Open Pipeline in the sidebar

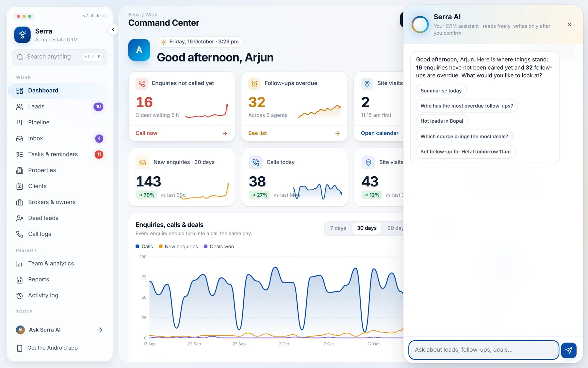[x=59, y=122]
